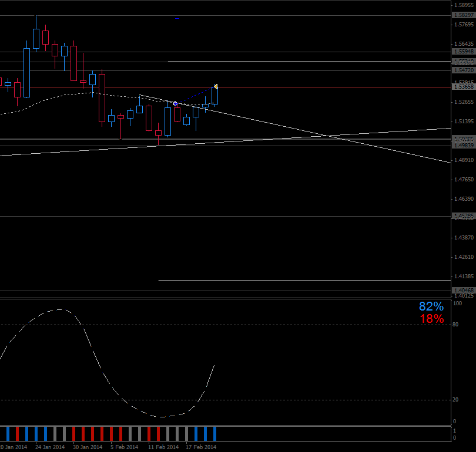Click the 1.47650 price axis label
Image resolution: width=476 pixels, height=452 pixels.
tap(464, 180)
